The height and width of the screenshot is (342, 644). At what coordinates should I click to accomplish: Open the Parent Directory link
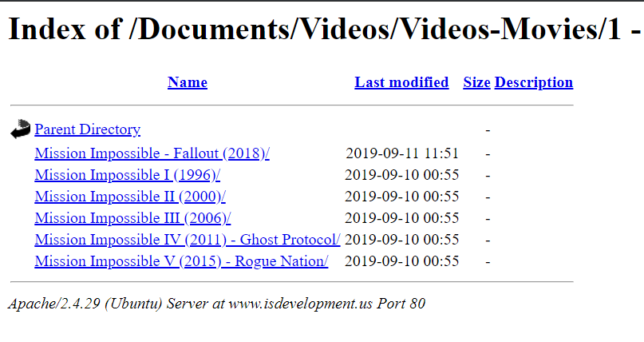tap(87, 129)
